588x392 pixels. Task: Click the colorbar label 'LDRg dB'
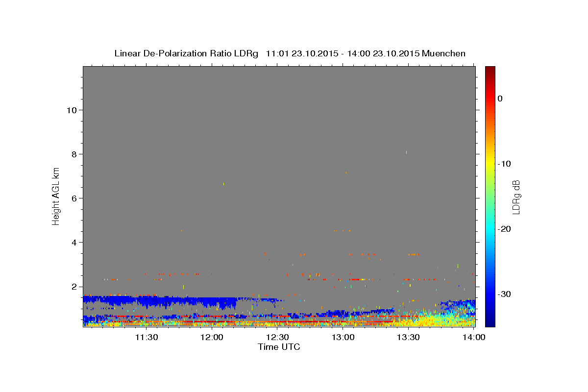(x=515, y=196)
